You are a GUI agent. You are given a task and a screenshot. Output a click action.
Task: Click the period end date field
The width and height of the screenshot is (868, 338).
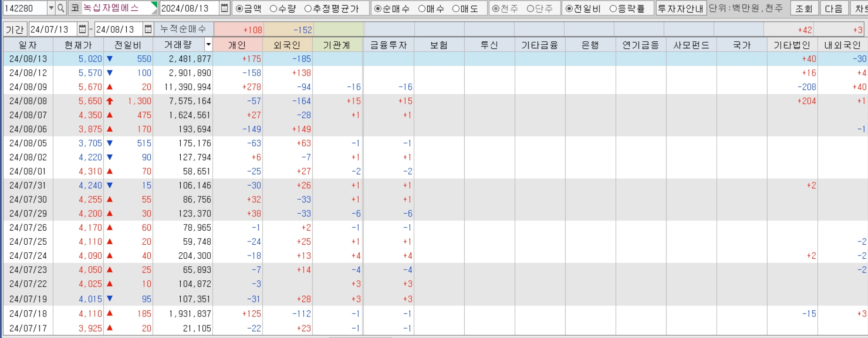coord(119,30)
